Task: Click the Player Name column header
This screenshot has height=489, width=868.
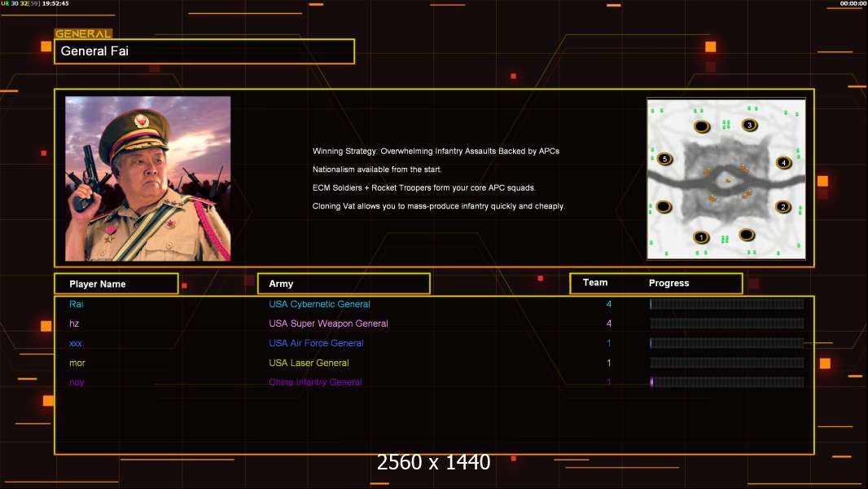Action: pyautogui.click(x=116, y=284)
